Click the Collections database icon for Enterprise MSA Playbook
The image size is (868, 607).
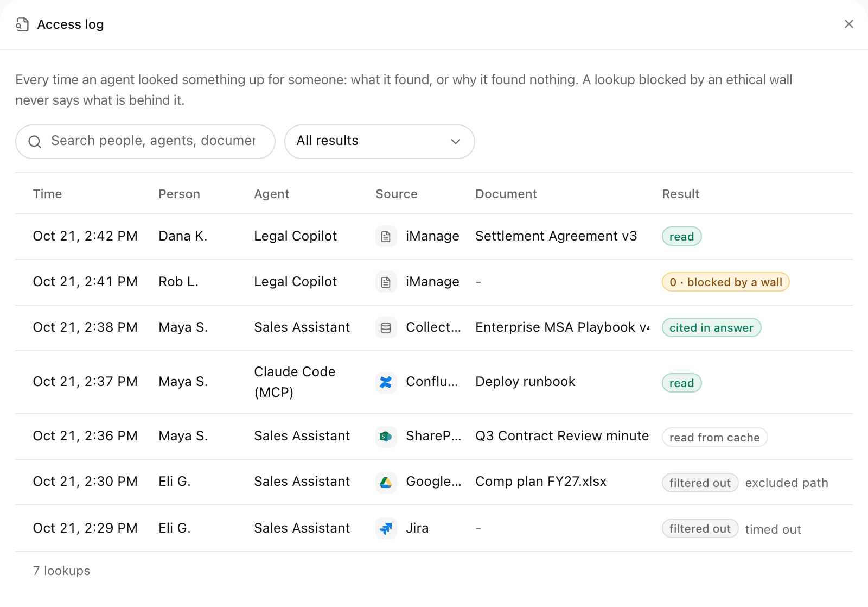tap(386, 327)
